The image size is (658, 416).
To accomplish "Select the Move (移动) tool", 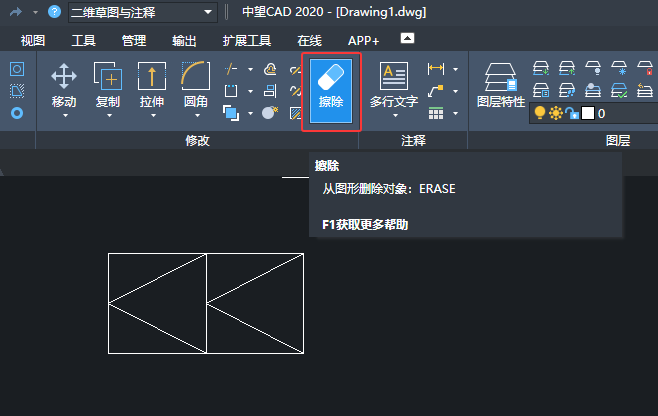I will click(x=64, y=85).
